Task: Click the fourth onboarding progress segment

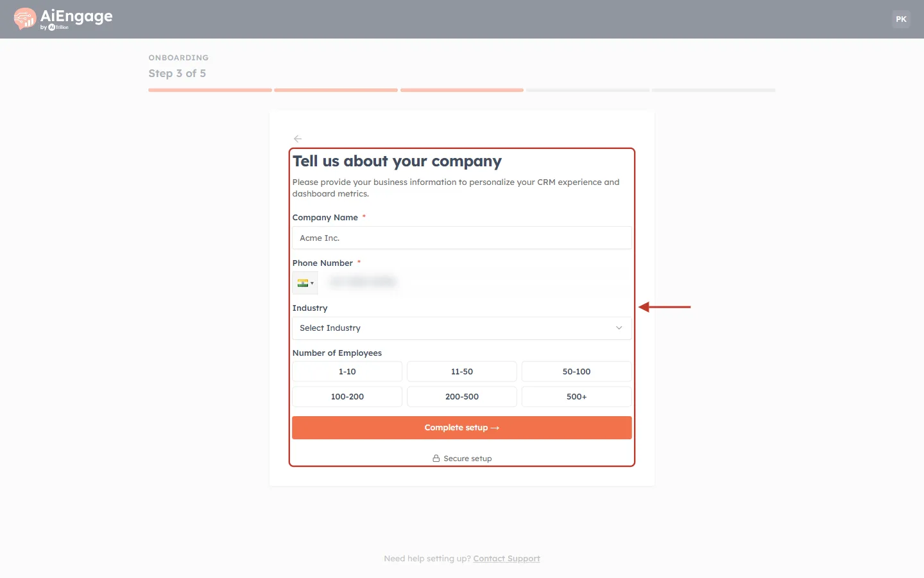Action: tap(588, 91)
